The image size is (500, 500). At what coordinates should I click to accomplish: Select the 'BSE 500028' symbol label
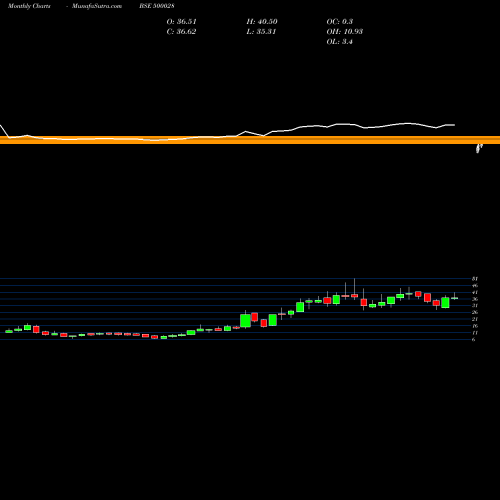pos(157,6)
